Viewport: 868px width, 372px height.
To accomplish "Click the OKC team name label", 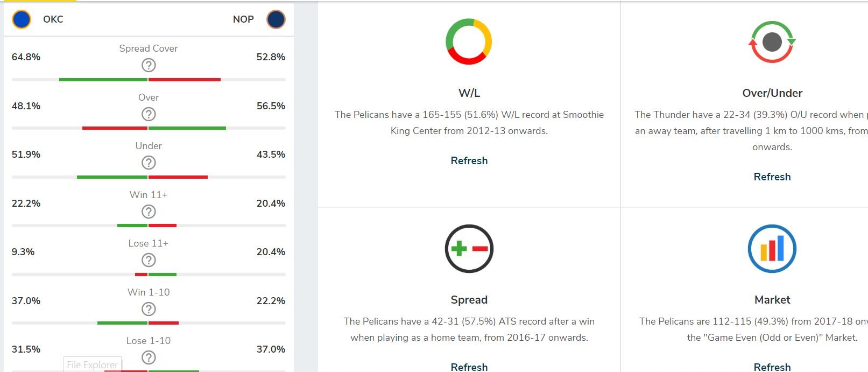I will coord(53,19).
